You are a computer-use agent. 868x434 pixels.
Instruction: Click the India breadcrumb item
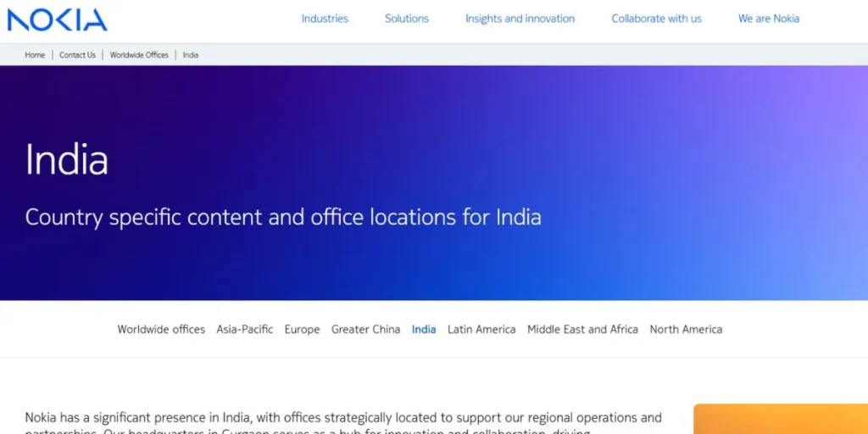(x=191, y=55)
